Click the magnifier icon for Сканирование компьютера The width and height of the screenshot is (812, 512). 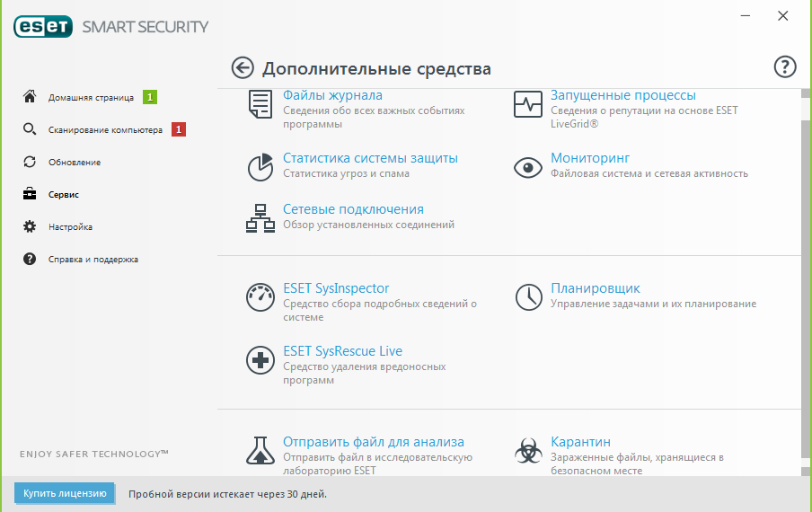[x=30, y=129]
